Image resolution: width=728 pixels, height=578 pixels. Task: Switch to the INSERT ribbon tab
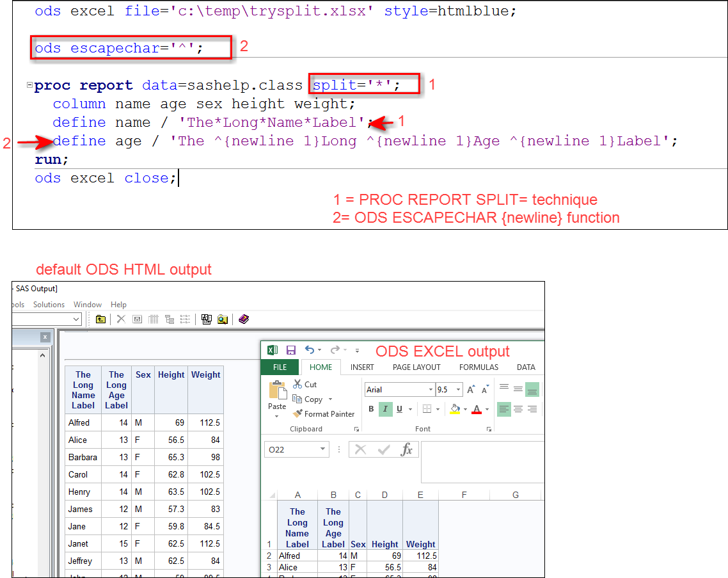point(362,367)
